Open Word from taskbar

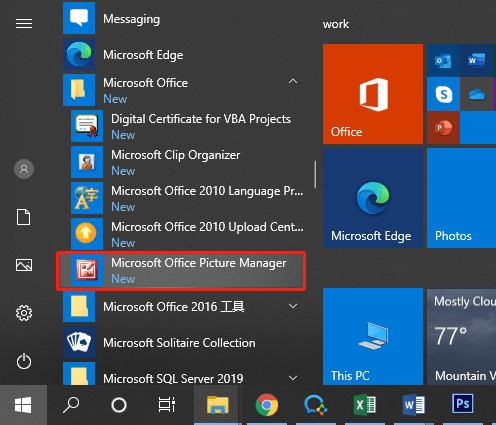pos(414,405)
